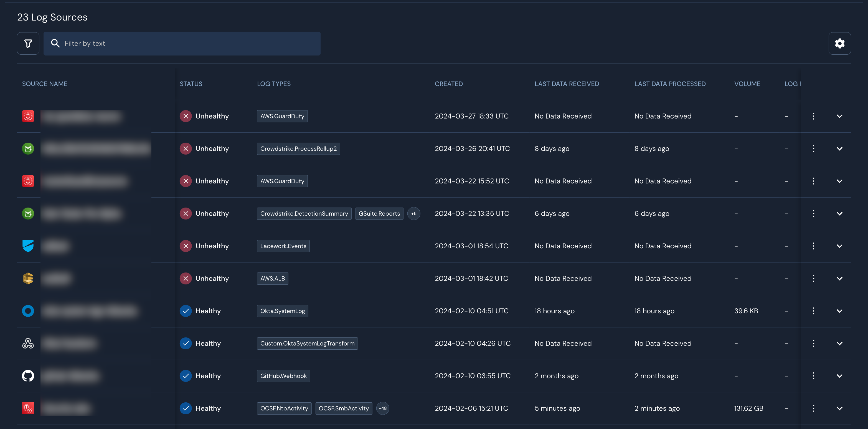868x429 pixels.
Task: Click the GSuite.Reports log type tag
Action: [379, 213]
